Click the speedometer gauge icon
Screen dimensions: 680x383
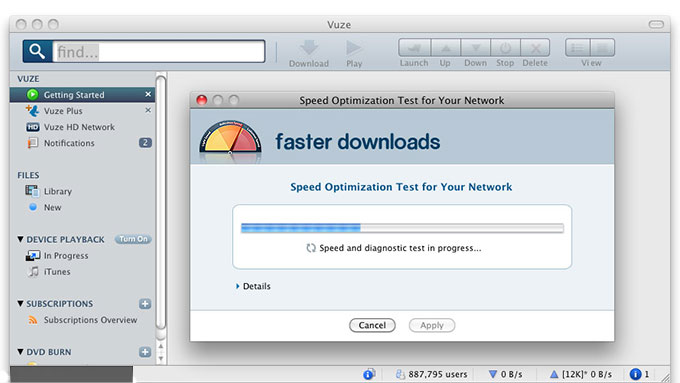coord(230,137)
